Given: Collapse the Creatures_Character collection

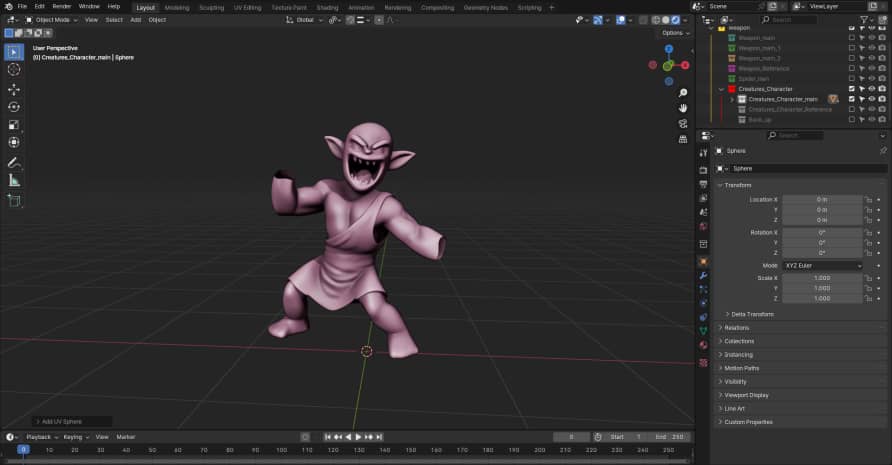Looking at the screenshot, I should 721,89.
